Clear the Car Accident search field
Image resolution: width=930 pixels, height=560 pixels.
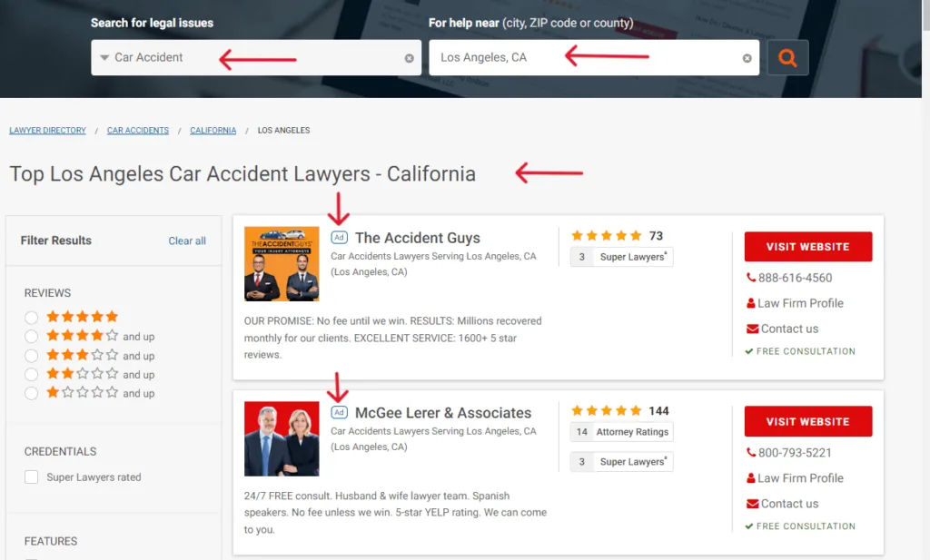click(410, 58)
